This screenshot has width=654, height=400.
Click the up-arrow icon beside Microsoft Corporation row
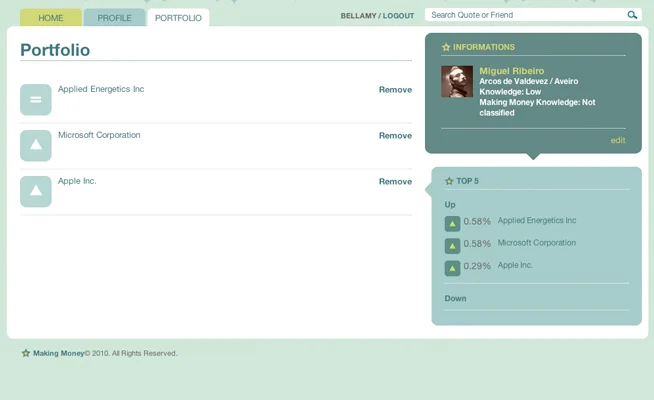pos(36,146)
